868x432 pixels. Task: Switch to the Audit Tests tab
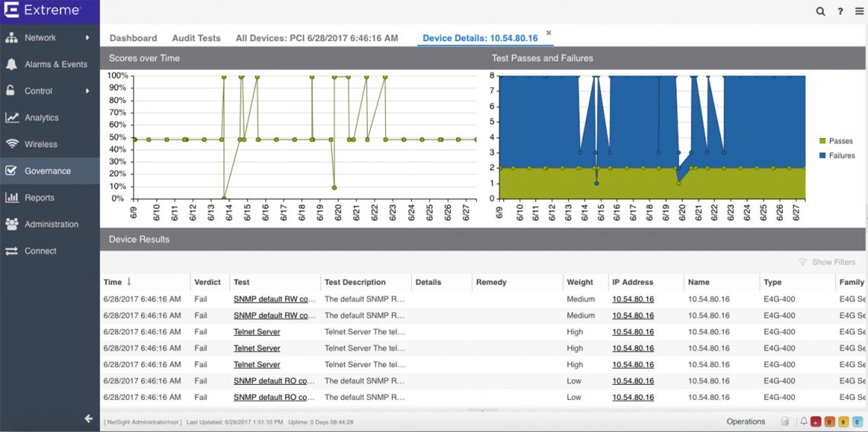click(x=196, y=38)
